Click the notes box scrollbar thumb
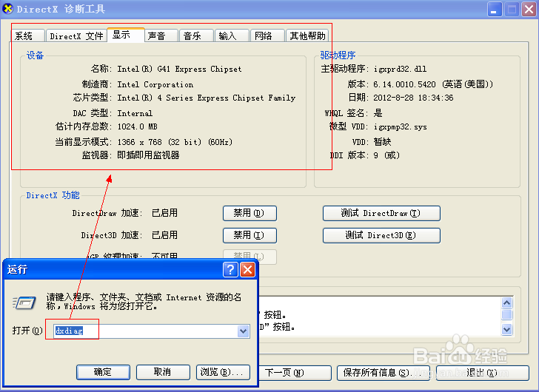The height and width of the screenshot is (392, 539). [507, 315]
